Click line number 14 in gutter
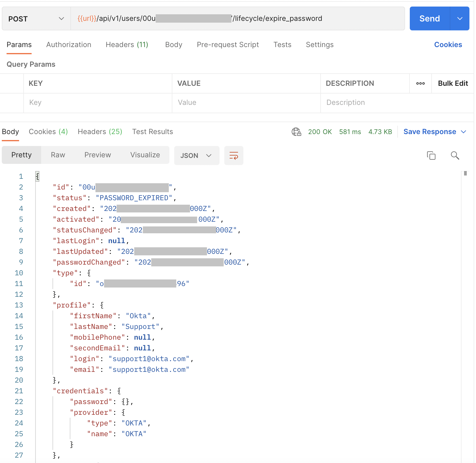Screen dimensions: 476x463 (19, 316)
